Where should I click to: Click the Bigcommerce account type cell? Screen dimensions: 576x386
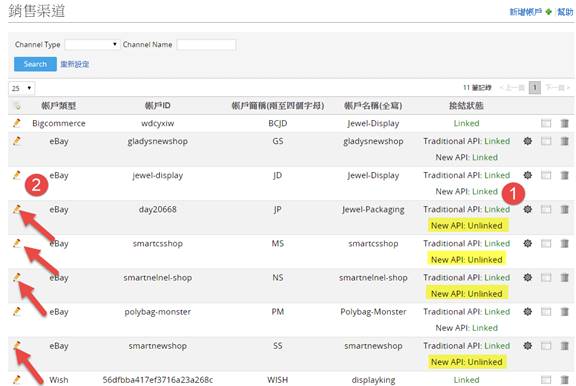pos(59,123)
